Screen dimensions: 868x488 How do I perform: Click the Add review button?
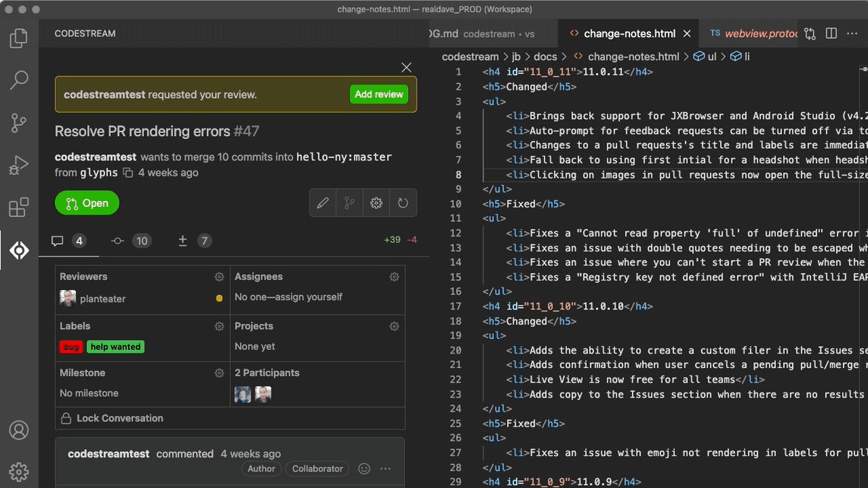click(x=379, y=95)
